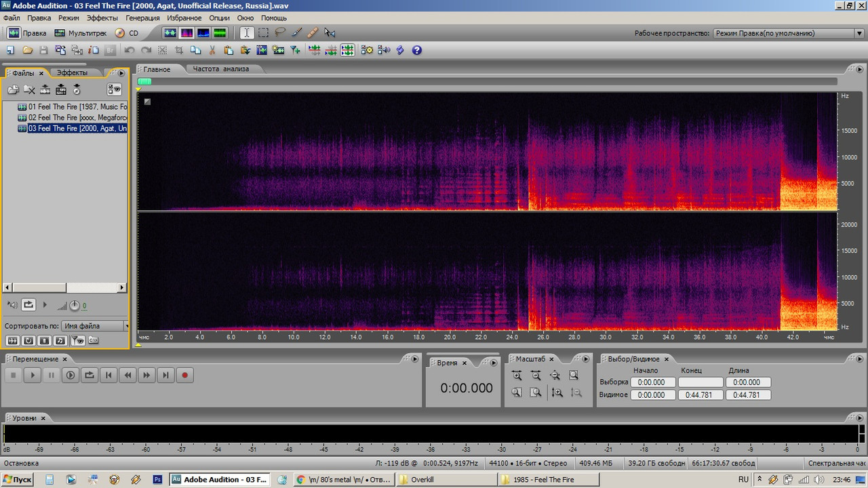The width and height of the screenshot is (868, 488).
Task: Play preview with small arrow in Files panel
Action: [45, 305]
